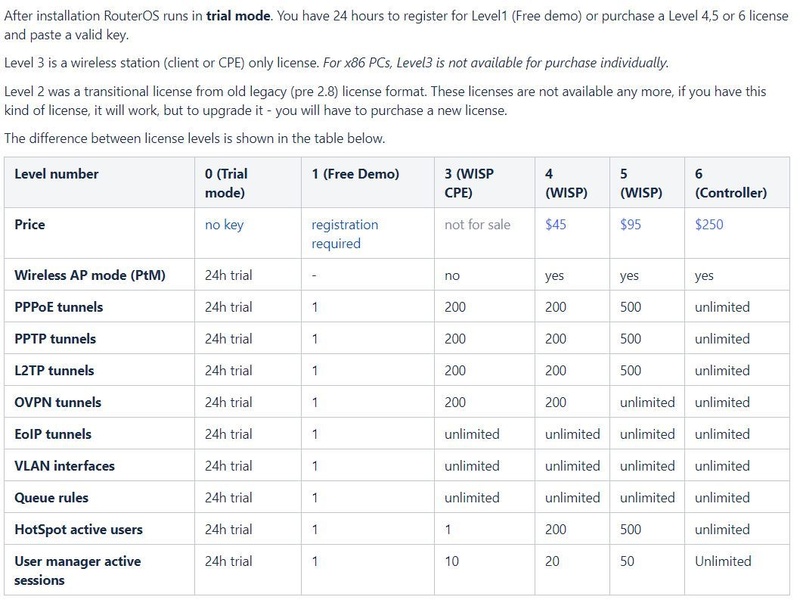Click the "OVPN tunnels" row label
Viewport: 800px width, 603px height.
pyautogui.click(x=58, y=402)
